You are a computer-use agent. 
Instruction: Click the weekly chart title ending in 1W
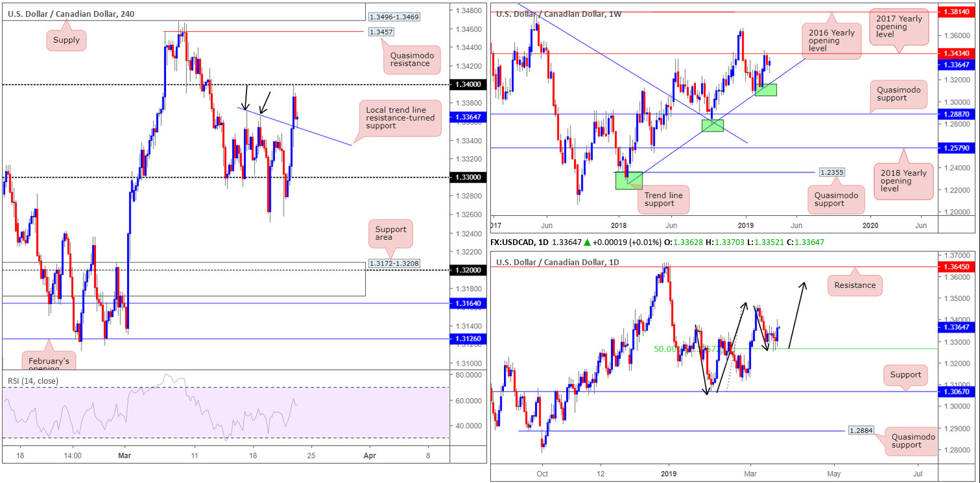pyautogui.click(x=558, y=14)
